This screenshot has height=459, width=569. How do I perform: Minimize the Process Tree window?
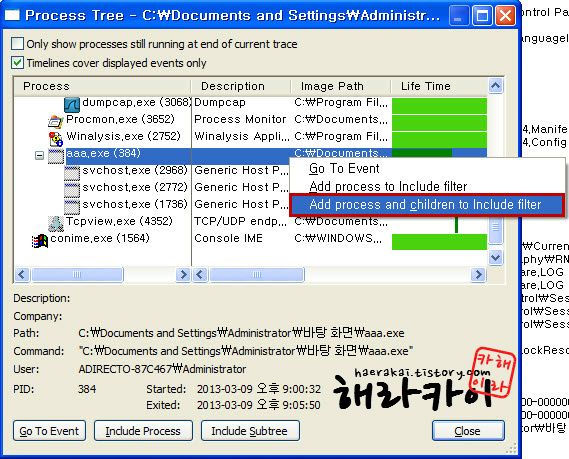coord(458,16)
